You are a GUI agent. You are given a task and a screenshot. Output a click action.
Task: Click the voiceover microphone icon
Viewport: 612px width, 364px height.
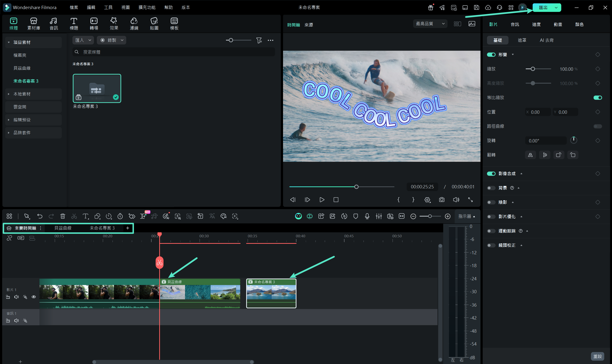pyautogui.click(x=367, y=216)
